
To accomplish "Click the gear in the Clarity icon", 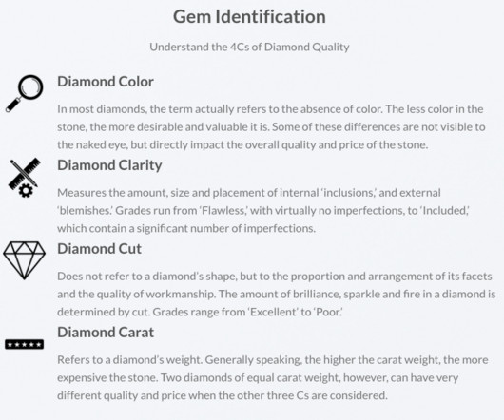I will tap(26, 191).
